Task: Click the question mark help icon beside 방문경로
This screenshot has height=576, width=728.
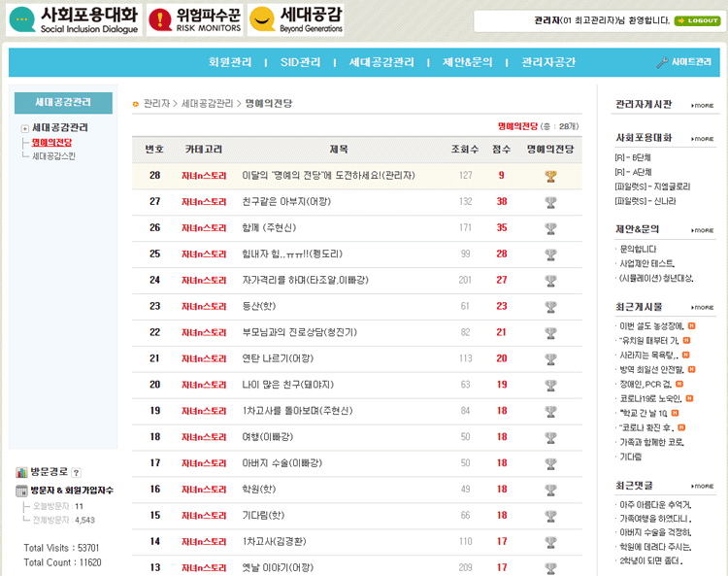Action: [76, 472]
